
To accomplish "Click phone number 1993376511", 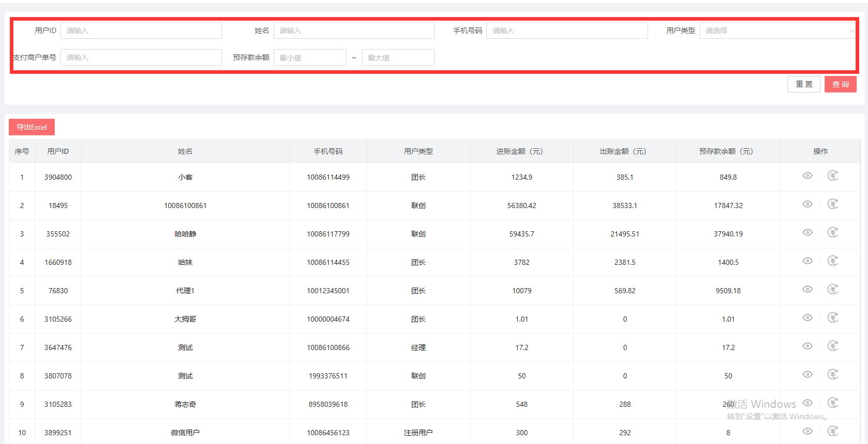I will [328, 376].
